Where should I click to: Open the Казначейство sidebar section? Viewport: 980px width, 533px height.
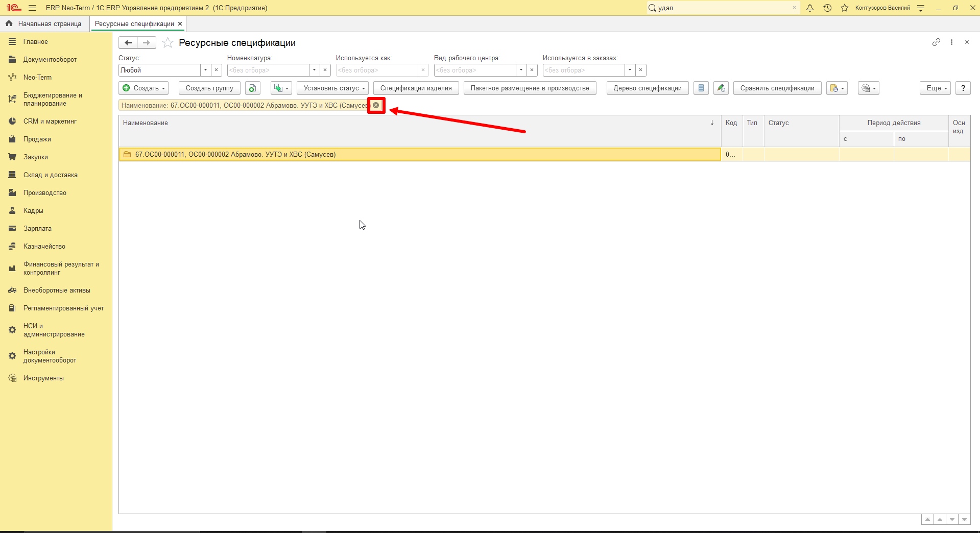click(x=44, y=246)
